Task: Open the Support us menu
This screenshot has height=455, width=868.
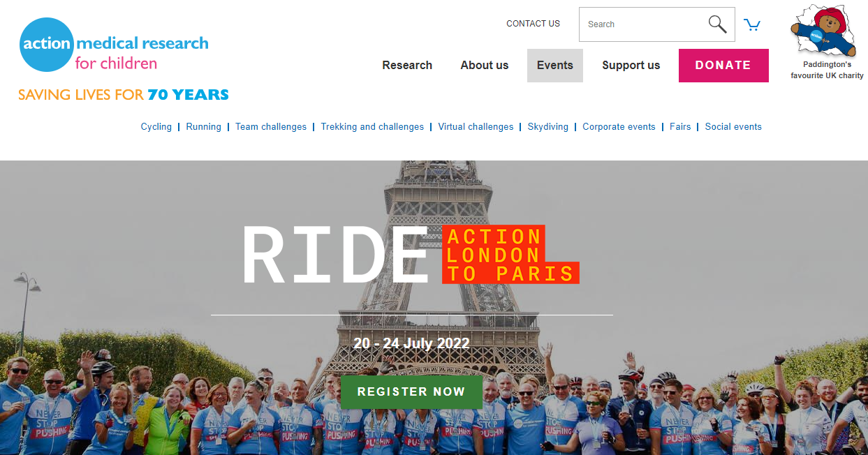Action: pyautogui.click(x=631, y=65)
